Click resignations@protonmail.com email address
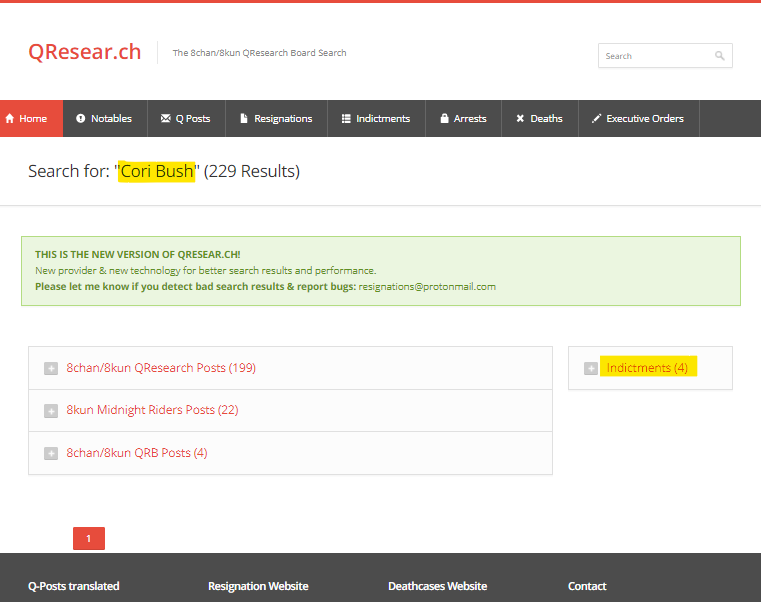The width and height of the screenshot is (761, 602). point(427,286)
